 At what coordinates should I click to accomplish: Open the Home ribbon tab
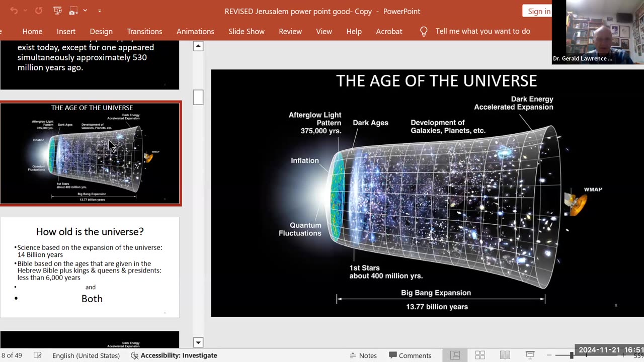tap(32, 31)
